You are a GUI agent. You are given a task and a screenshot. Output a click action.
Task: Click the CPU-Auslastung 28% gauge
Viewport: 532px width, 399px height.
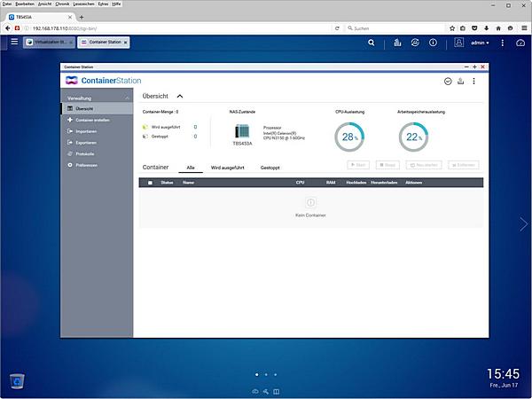point(349,137)
